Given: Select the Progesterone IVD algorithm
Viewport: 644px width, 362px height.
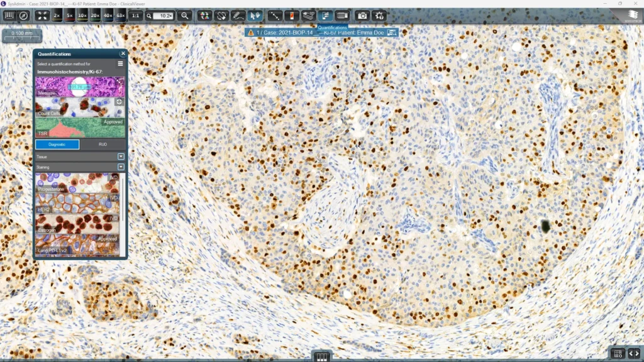Looking at the screenshot, I should [x=77, y=183].
